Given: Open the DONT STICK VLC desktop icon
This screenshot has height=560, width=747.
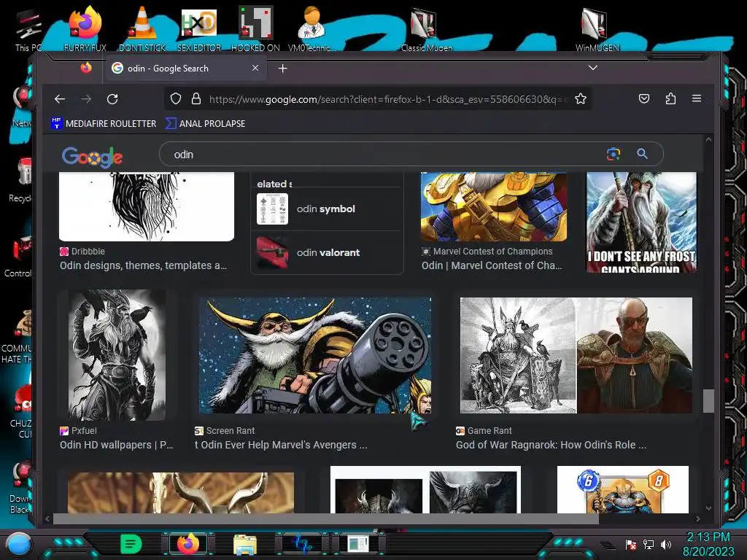Looking at the screenshot, I should 142,28.
